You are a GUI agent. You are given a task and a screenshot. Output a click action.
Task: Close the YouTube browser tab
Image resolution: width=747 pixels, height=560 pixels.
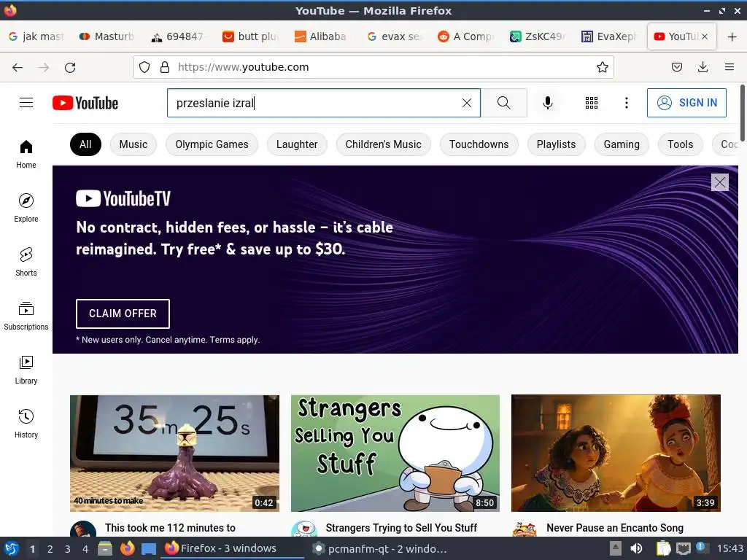[705, 36]
